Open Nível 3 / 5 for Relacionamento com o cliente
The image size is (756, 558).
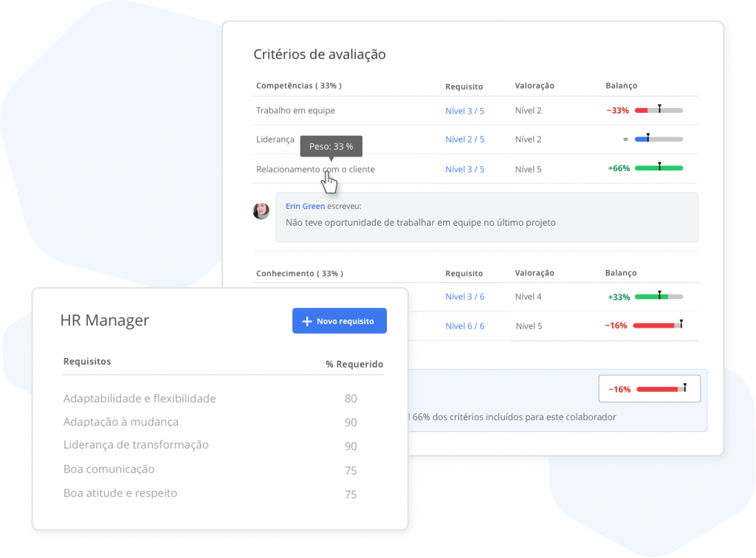[x=464, y=169]
